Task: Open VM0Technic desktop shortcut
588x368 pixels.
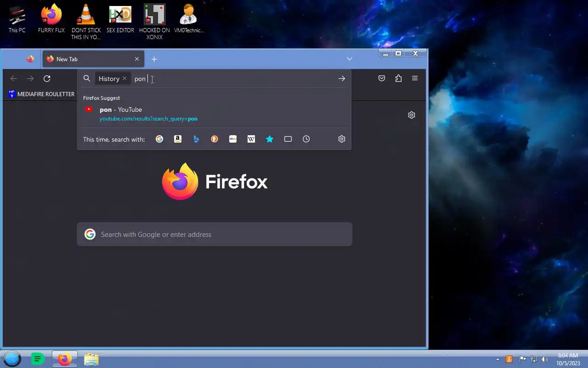Action: tap(189, 19)
